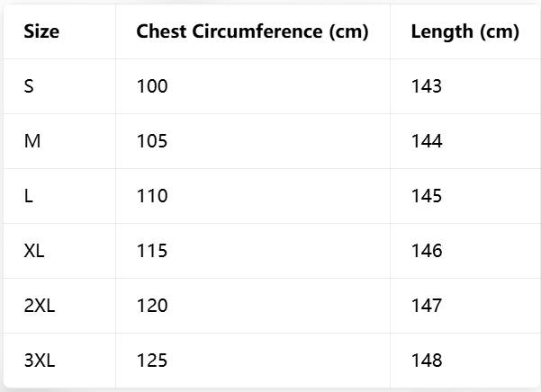Click length value 144
This screenshot has width=541, height=392.
[427, 141]
